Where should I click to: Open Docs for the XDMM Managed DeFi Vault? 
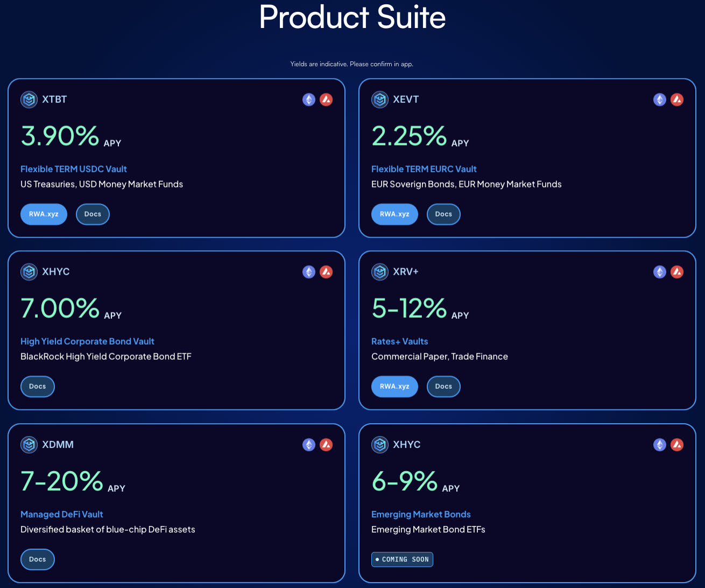[38, 559]
